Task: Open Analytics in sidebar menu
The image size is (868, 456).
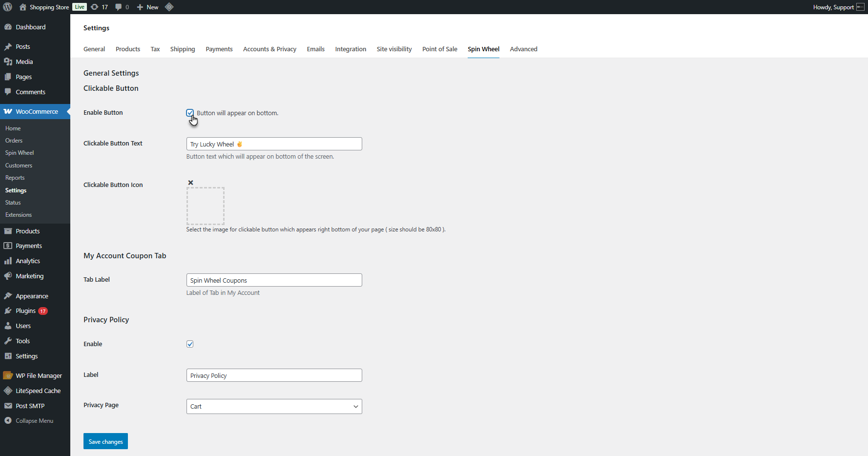Action: coord(28,261)
